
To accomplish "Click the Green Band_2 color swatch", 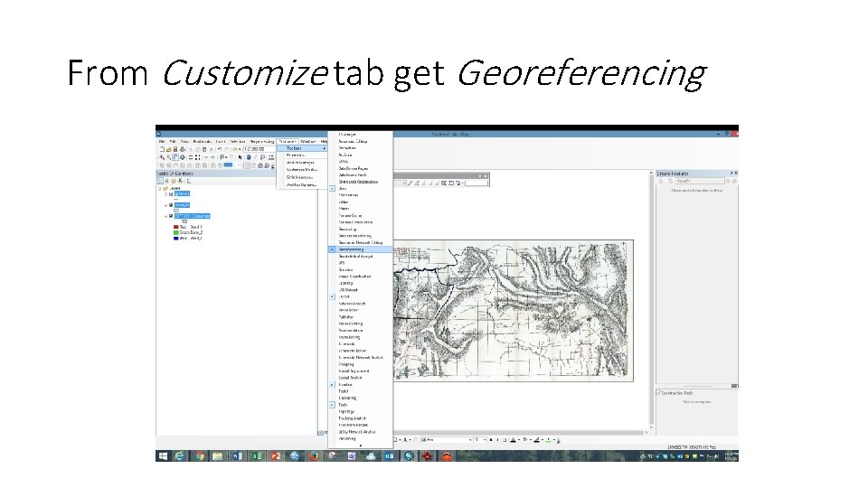I will (x=176, y=232).
